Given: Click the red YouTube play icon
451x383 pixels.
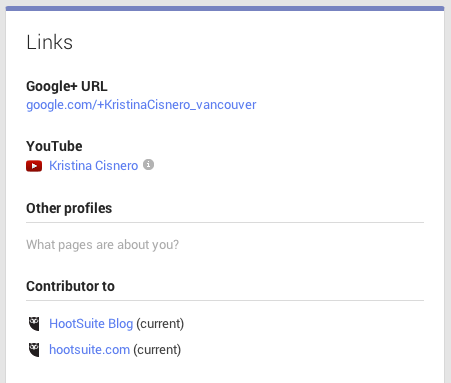Looking at the screenshot, I should pos(34,166).
